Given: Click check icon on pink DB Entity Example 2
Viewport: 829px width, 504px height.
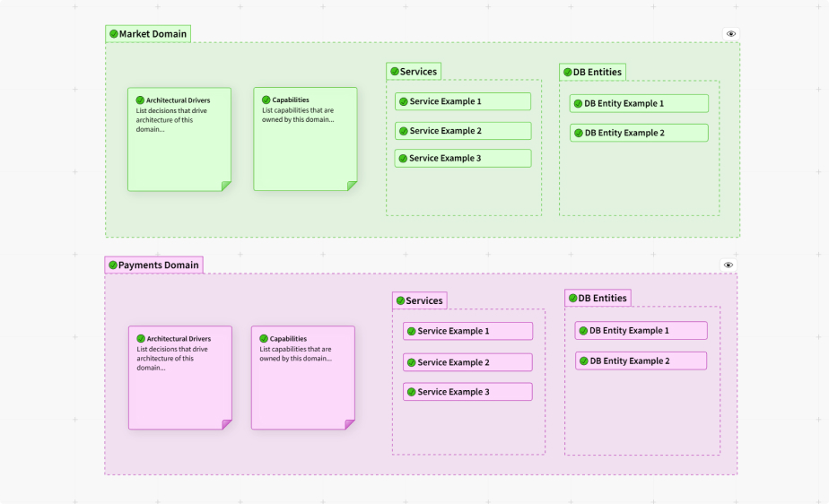Looking at the screenshot, I should coord(583,361).
